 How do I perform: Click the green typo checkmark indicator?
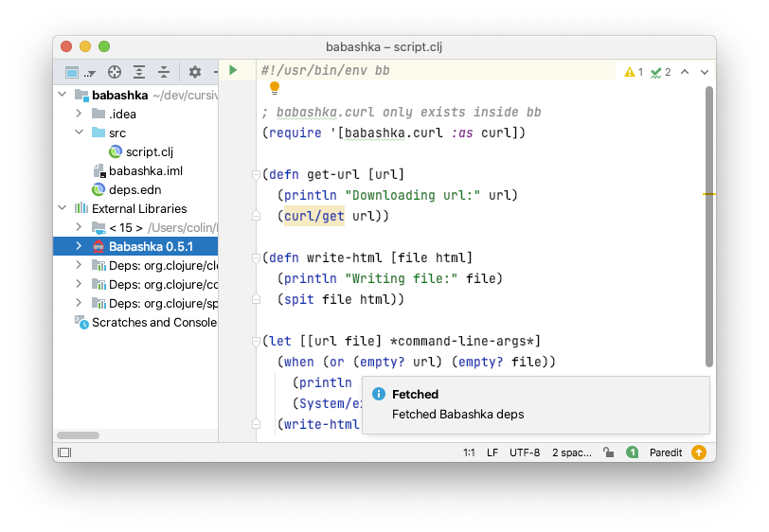click(x=661, y=73)
